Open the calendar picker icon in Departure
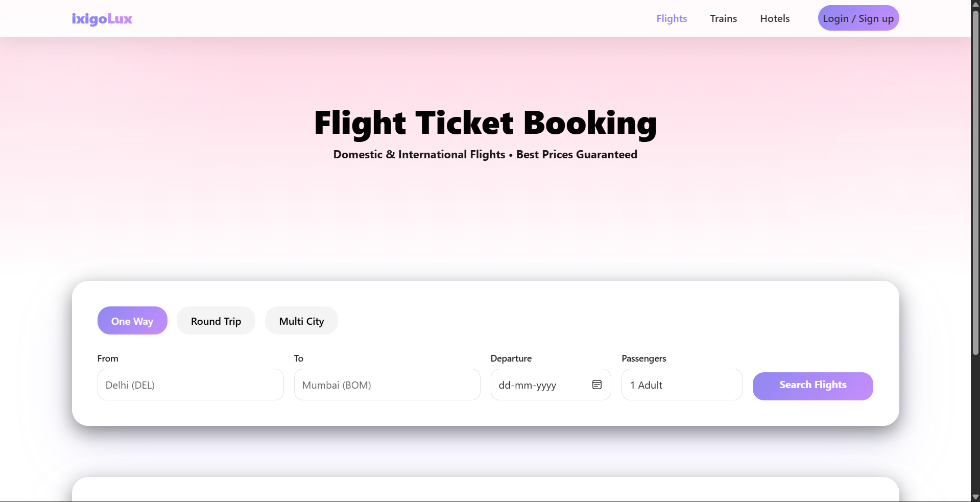This screenshot has width=980, height=502. click(596, 385)
